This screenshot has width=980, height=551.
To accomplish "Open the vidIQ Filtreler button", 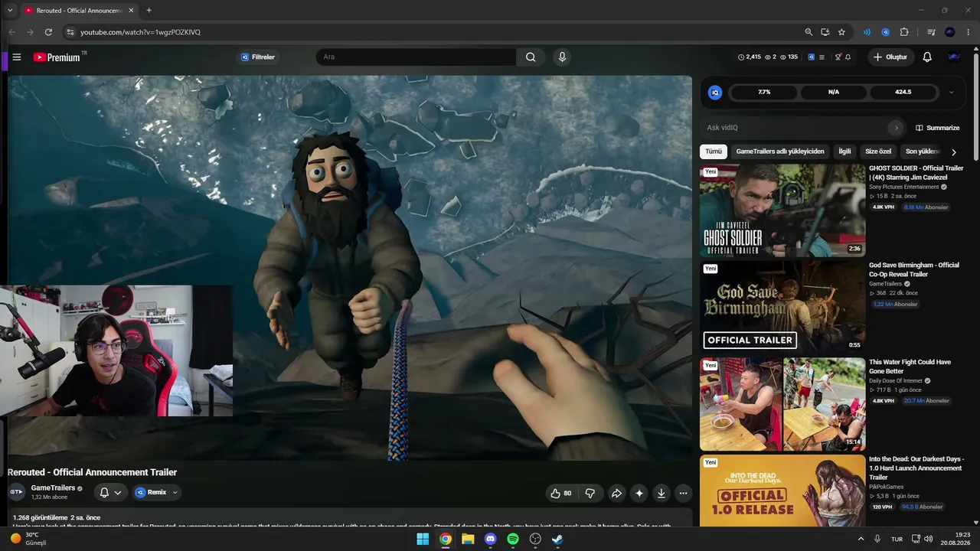I will point(257,57).
